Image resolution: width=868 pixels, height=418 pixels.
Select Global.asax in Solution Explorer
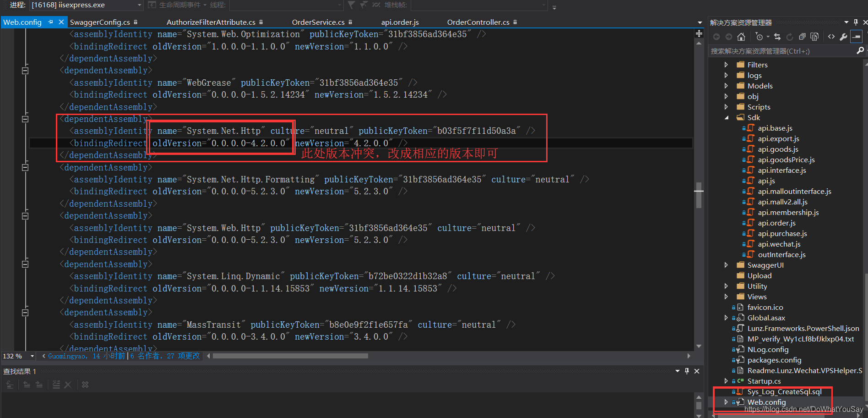pyautogui.click(x=766, y=318)
